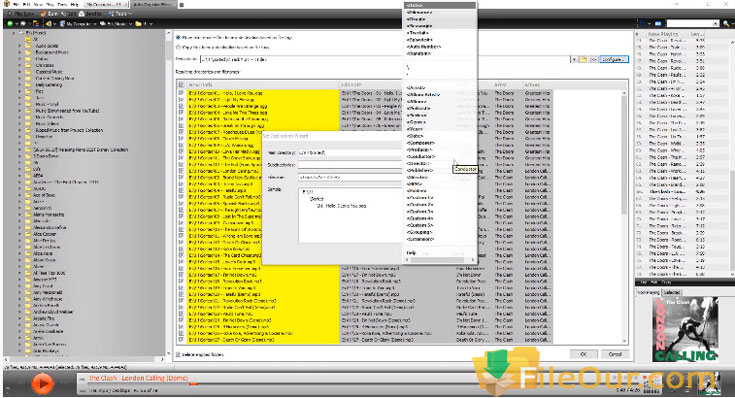Choose the Conductor entry in field list

[x=420, y=157]
